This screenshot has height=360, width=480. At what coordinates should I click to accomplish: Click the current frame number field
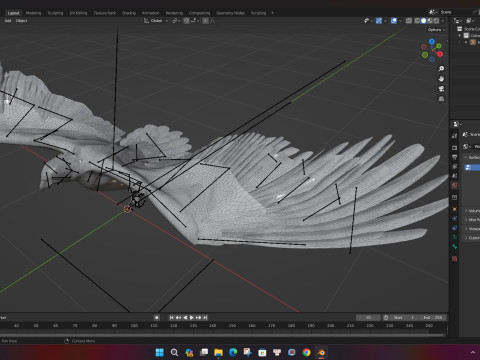(x=368, y=318)
